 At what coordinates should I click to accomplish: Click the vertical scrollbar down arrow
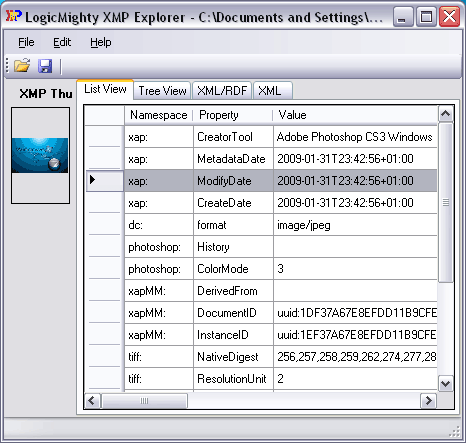[445, 383]
